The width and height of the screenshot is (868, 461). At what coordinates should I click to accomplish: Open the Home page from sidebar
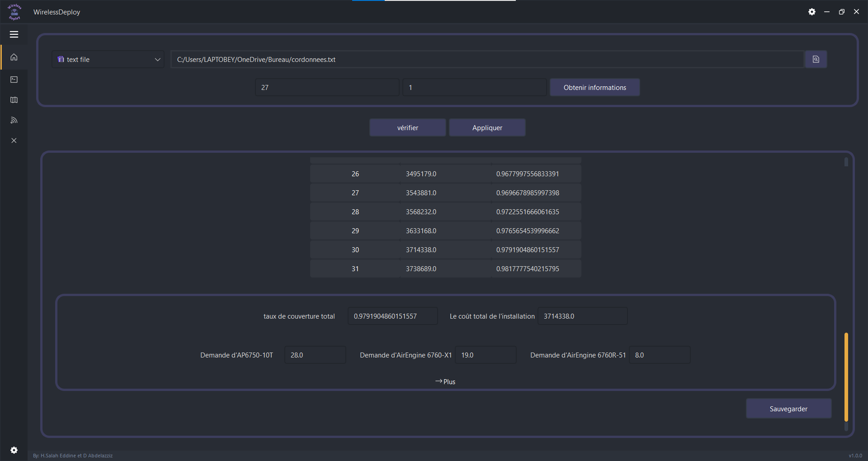tap(14, 57)
